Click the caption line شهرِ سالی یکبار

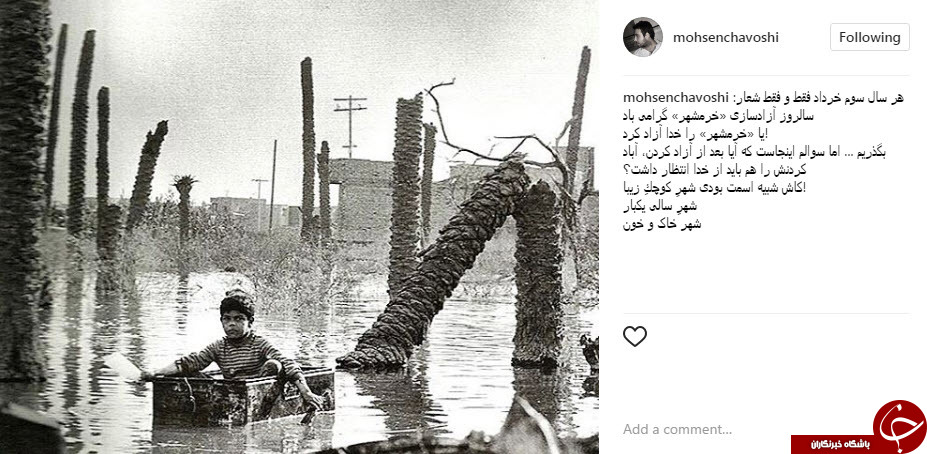tap(660, 206)
